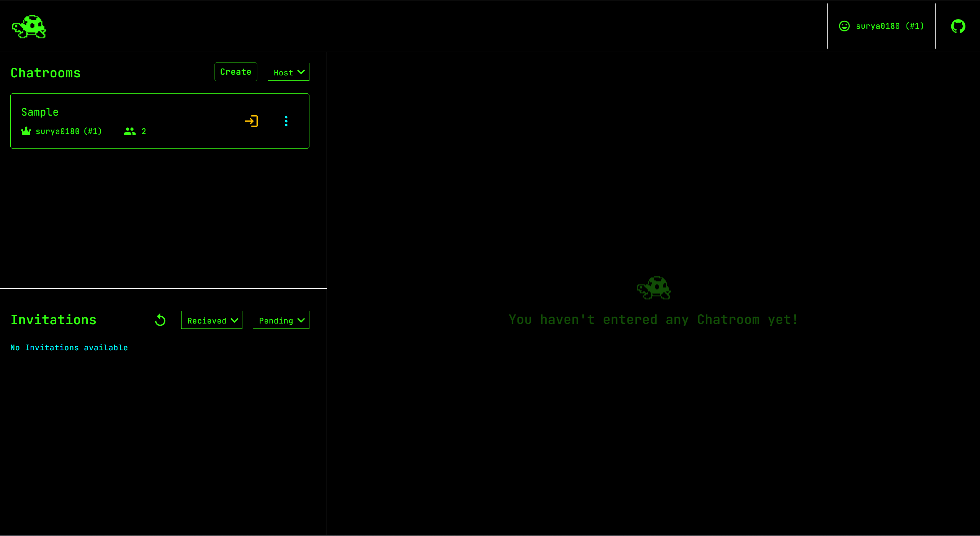Open Sample chatroom three-dots menu

coord(286,121)
